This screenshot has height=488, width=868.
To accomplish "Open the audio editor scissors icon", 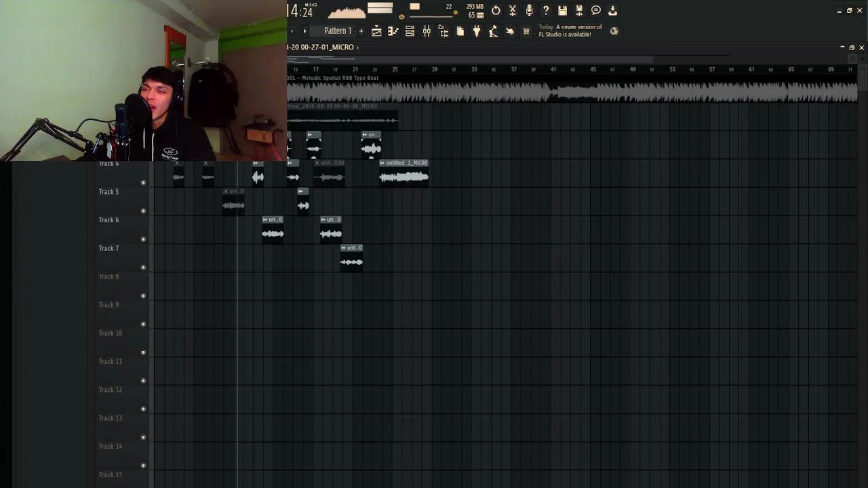I will (x=513, y=10).
